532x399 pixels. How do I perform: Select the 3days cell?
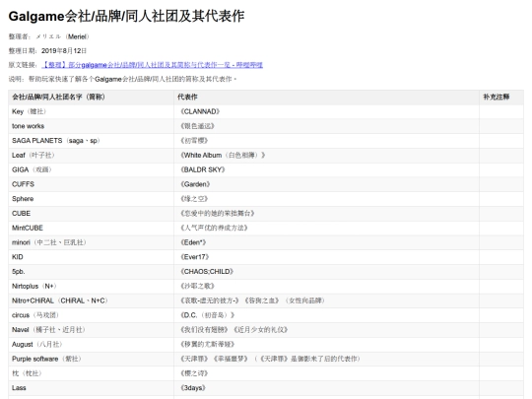[x=326, y=388]
